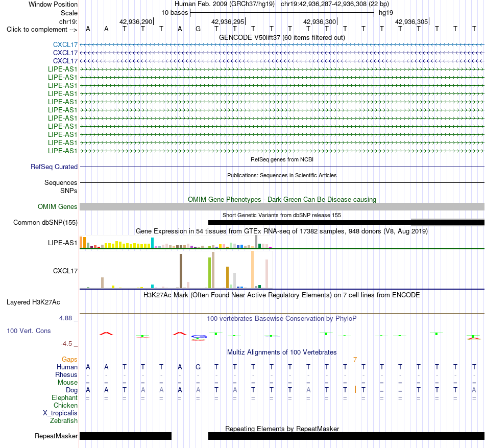Open Short Genetic Variants from dbSNP title

[x=282, y=216]
